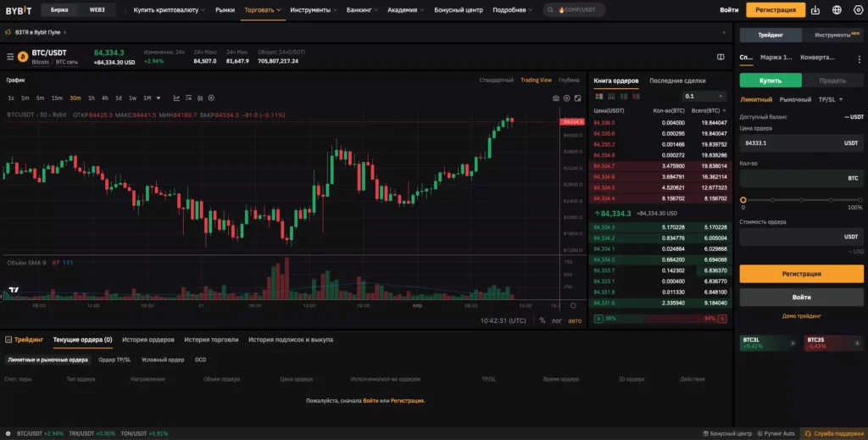The height and width of the screenshot is (440, 868).
Task: Toggle авто auto scale
Action: click(575, 320)
